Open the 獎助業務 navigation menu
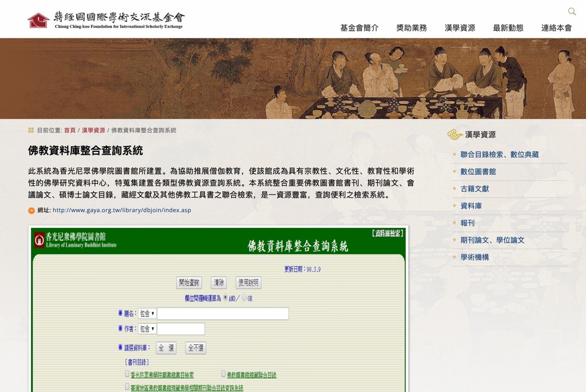Image resolution: width=586 pixels, height=392 pixels. 411,28
